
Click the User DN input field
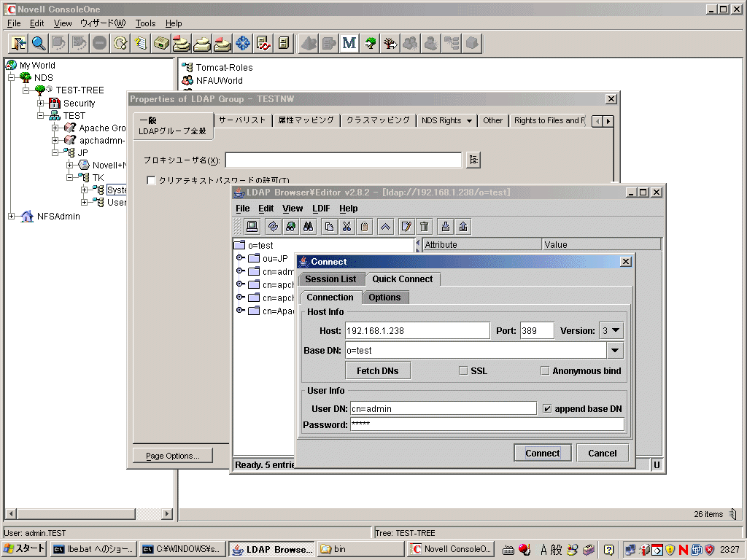[444, 408]
